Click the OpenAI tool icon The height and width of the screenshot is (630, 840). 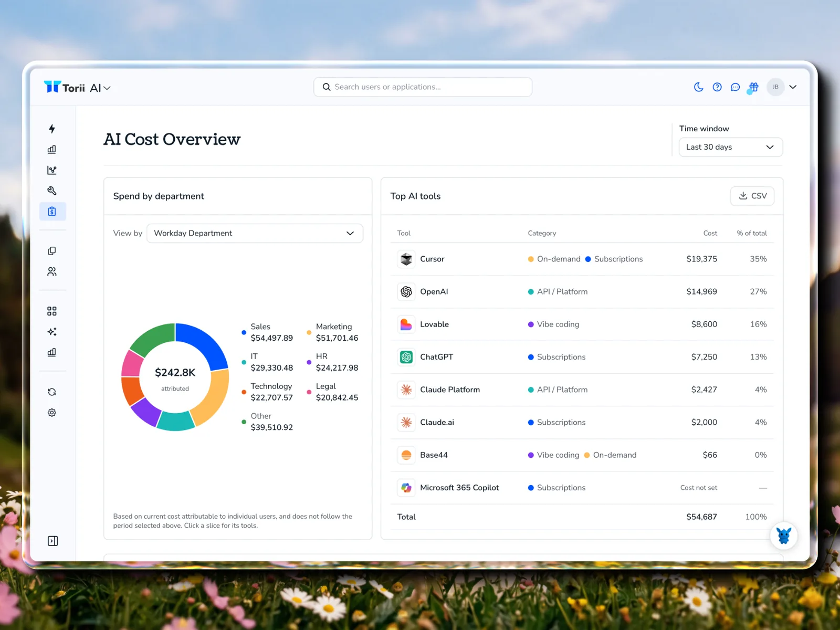click(x=406, y=291)
